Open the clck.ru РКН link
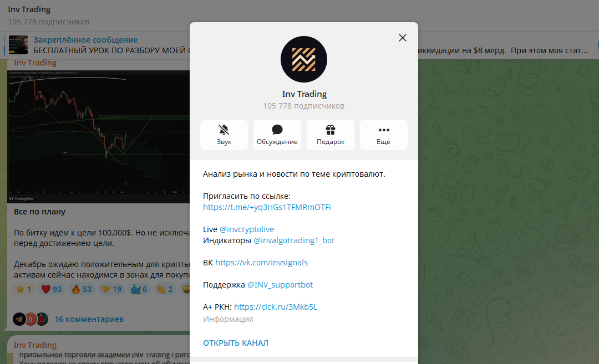The width and height of the screenshot is (599, 364). coord(276,307)
